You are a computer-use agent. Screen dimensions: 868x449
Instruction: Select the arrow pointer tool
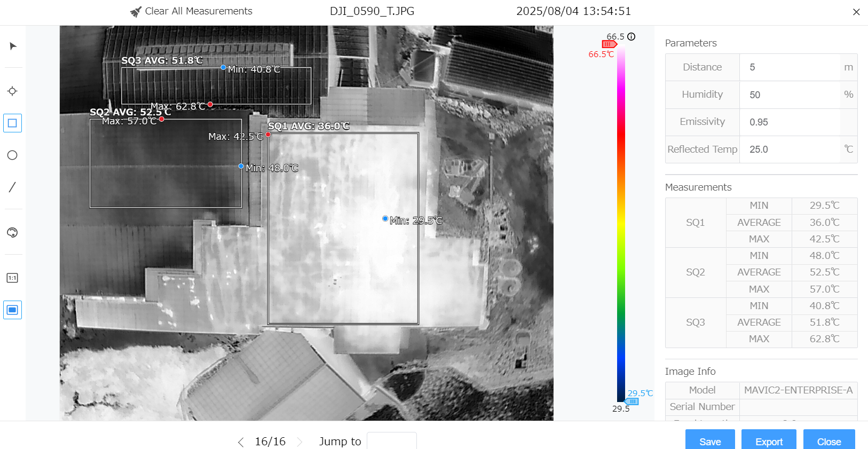13,46
